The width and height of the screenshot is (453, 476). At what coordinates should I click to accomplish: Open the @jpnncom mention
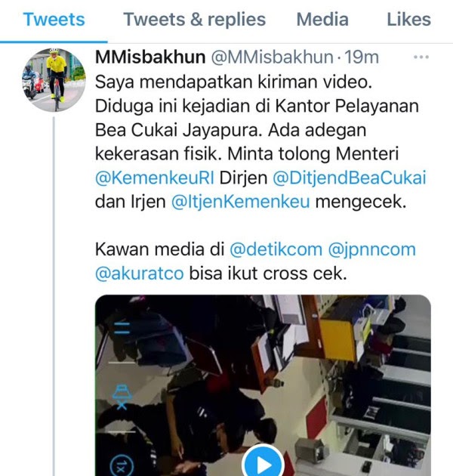click(x=371, y=249)
